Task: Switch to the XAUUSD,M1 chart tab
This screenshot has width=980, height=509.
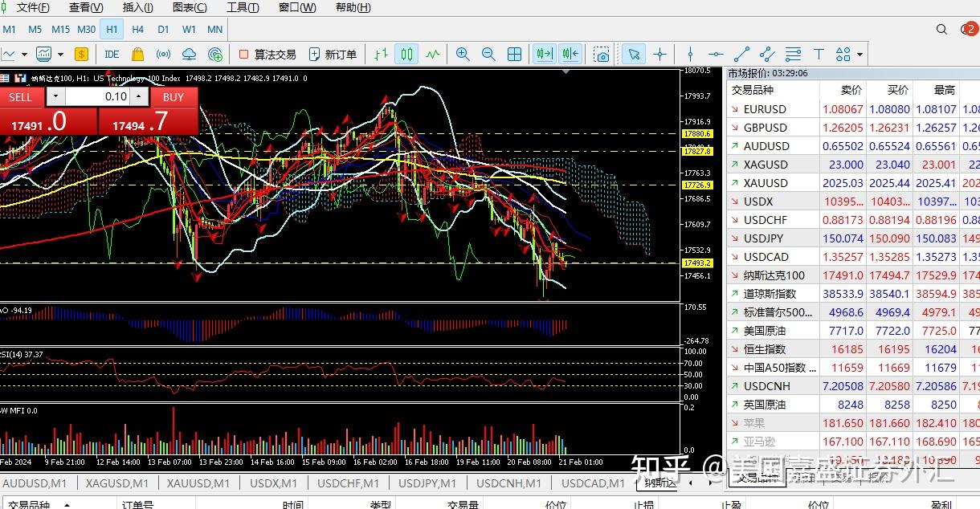Action: pos(198,483)
